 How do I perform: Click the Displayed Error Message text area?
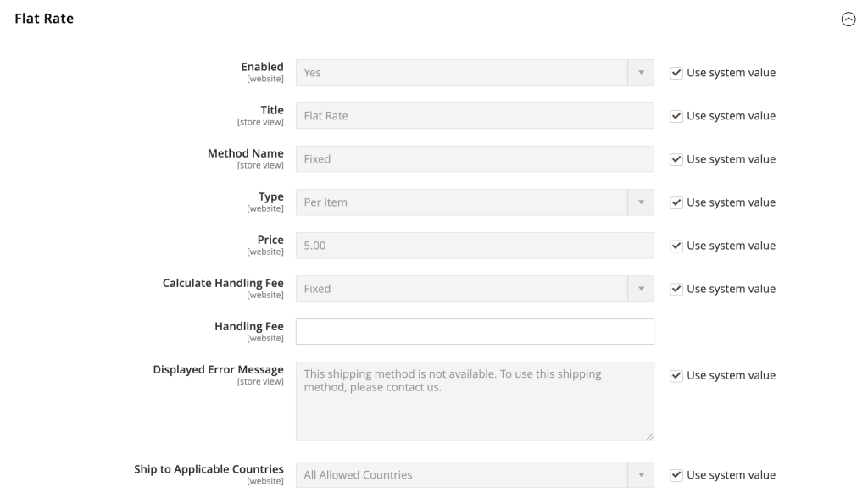(x=475, y=398)
